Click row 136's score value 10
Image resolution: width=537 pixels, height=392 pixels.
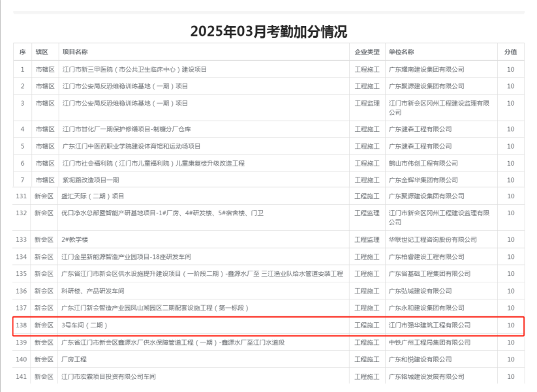(x=511, y=291)
